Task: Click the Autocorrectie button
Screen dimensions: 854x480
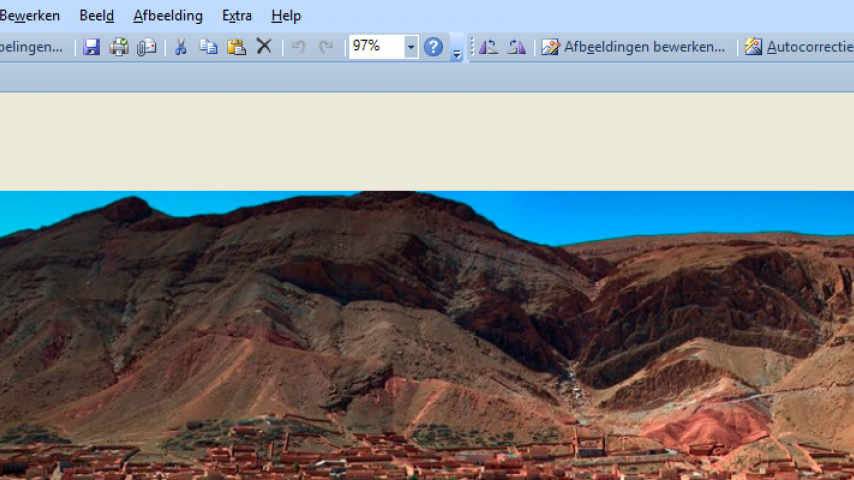Action: (798, 47)
